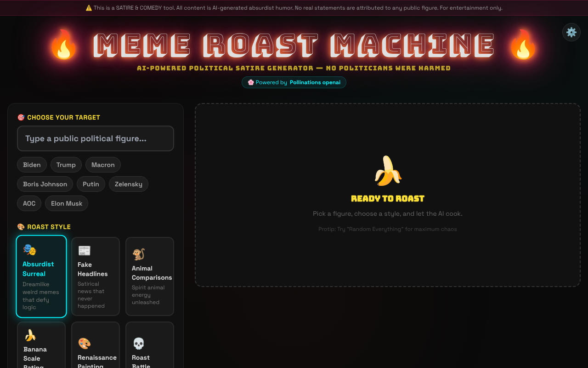
Task: Select the Zelensky target chip
Action: pos(129,184)
